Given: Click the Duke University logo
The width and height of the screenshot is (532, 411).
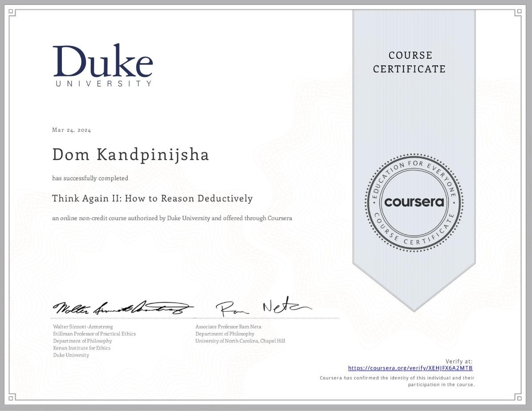Looking at the screenshot, I should pyautogui.click(x=103, y=65).
